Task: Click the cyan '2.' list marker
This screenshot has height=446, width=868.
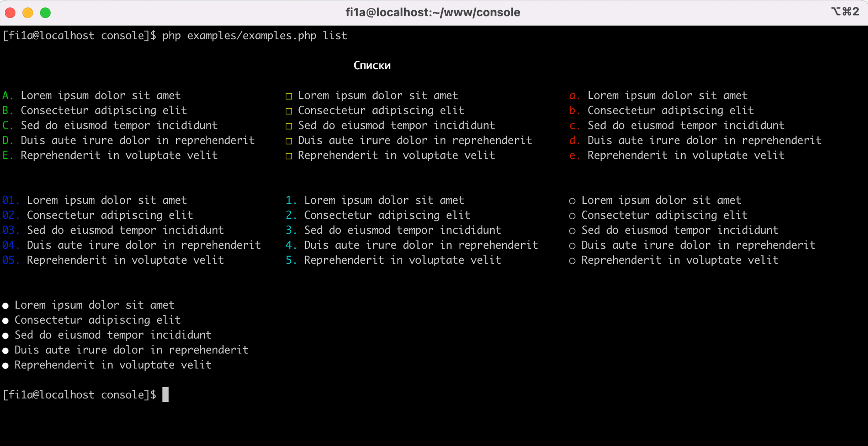Action: pyautogui.click(x=291, y=215)
